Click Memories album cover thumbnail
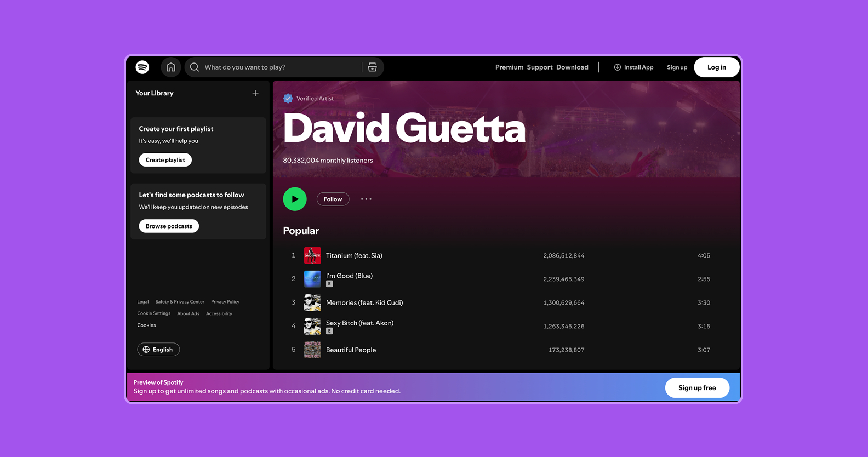The image size is (868, 457). coord(312,302)
